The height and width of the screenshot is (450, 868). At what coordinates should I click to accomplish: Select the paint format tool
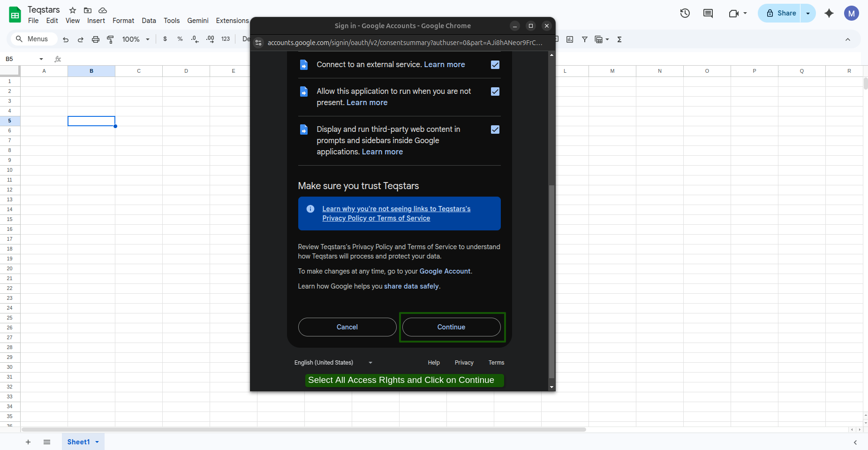coord(111,39)
